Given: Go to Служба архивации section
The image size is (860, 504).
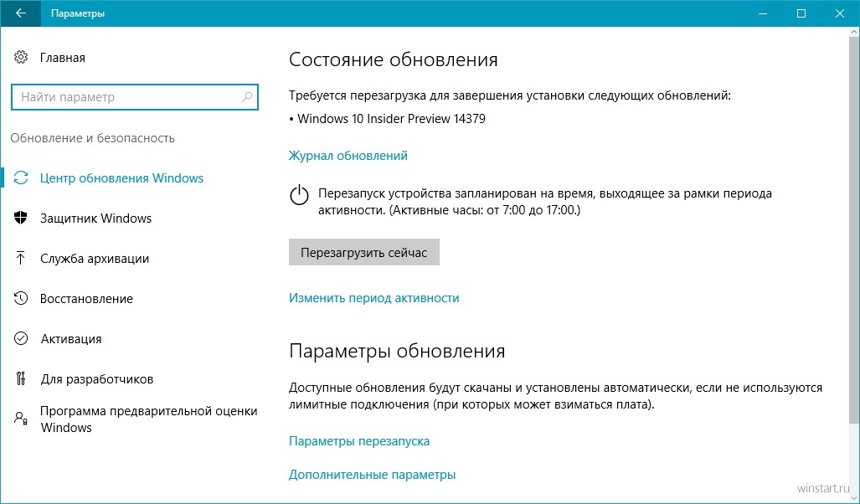Looking at the screenshot, I should tap(95, 259).
